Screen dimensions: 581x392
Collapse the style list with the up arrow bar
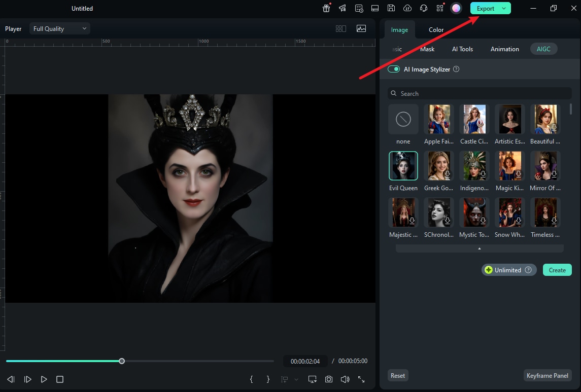[480, 248]
